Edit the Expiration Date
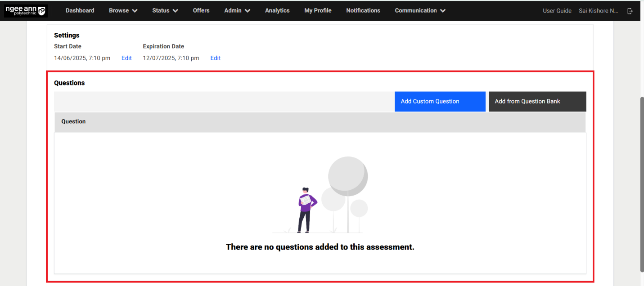Screen dimensions: 644x286 pyautogui.click(x=215, y=58)
